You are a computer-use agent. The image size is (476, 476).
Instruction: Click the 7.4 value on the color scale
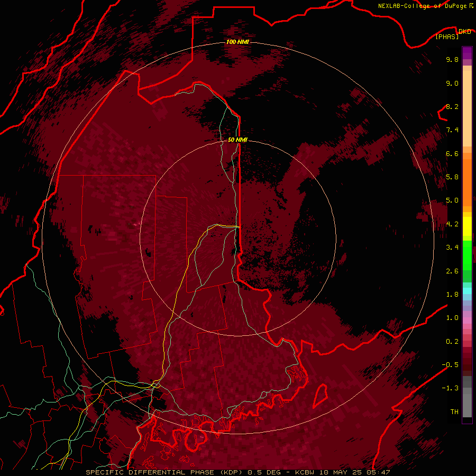tap(452, 130)
